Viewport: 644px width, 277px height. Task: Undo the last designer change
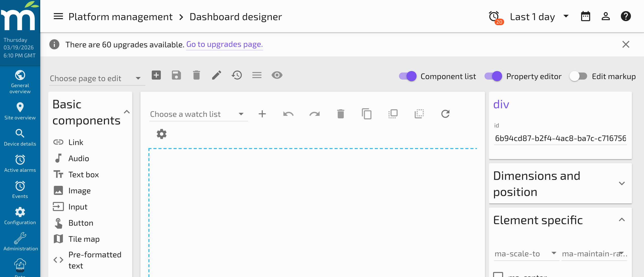coord(289,114)
